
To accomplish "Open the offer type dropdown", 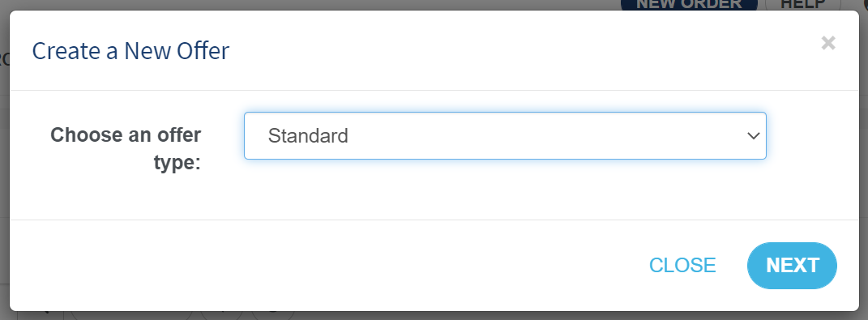I will click(x=505, y=135).
